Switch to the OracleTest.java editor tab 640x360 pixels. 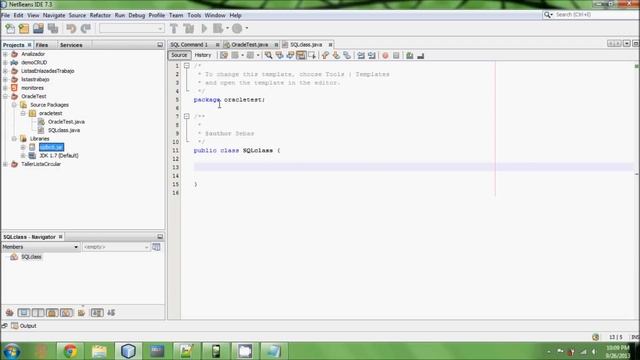tap(250, 44)
